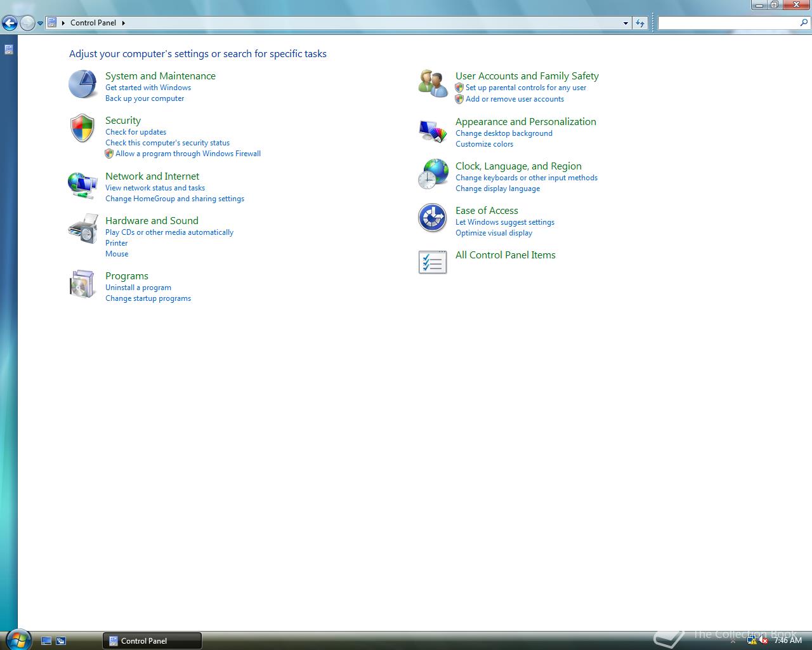
Task: Open Ease of Access heading
Action: pos(487,210)
